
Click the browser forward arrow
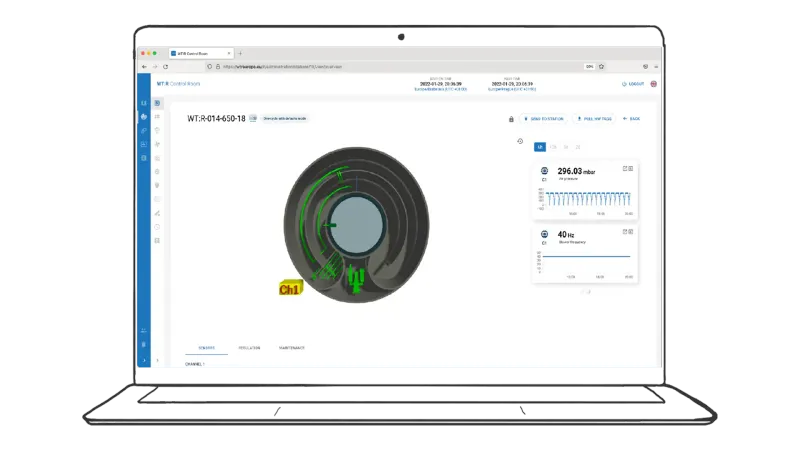pyautogui.click(x=155, y=67)
